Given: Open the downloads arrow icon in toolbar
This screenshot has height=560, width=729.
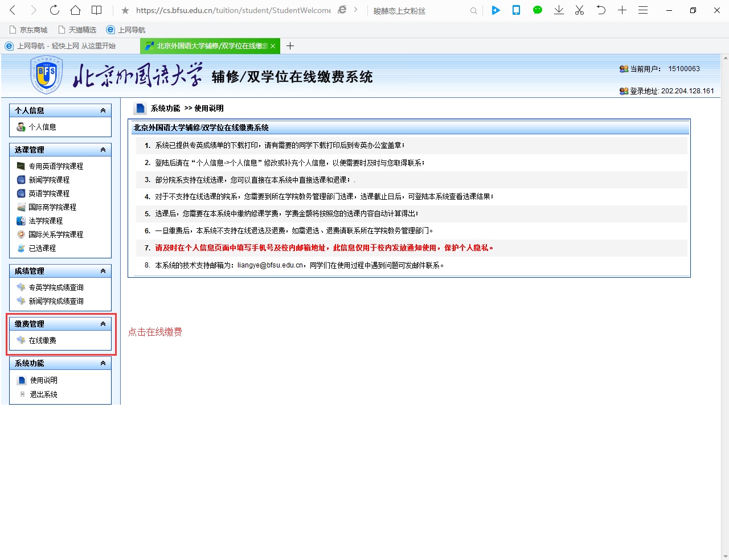Looking at the screenshot, I should tap(559, 10).
